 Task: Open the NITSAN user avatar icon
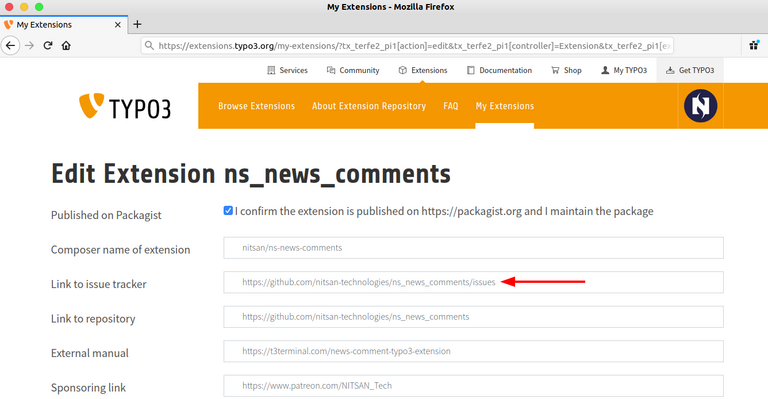click(700, 106)
